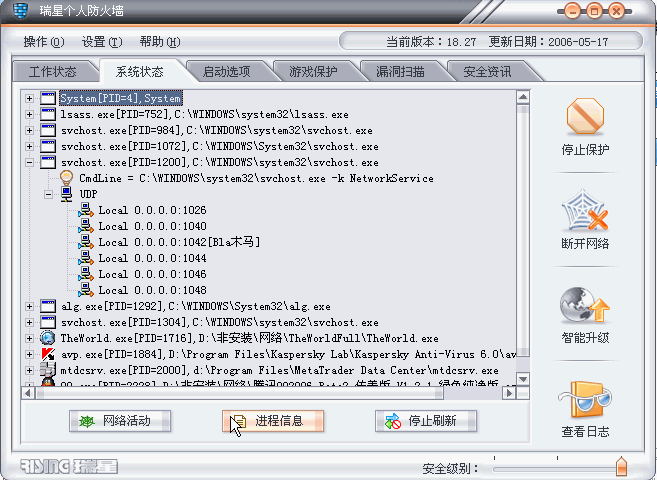This screenshot has height=480, width=657.
Task: Click the Rising firewall shield icon in title bar
Action: pyautogui.click(x=20, y=10)
